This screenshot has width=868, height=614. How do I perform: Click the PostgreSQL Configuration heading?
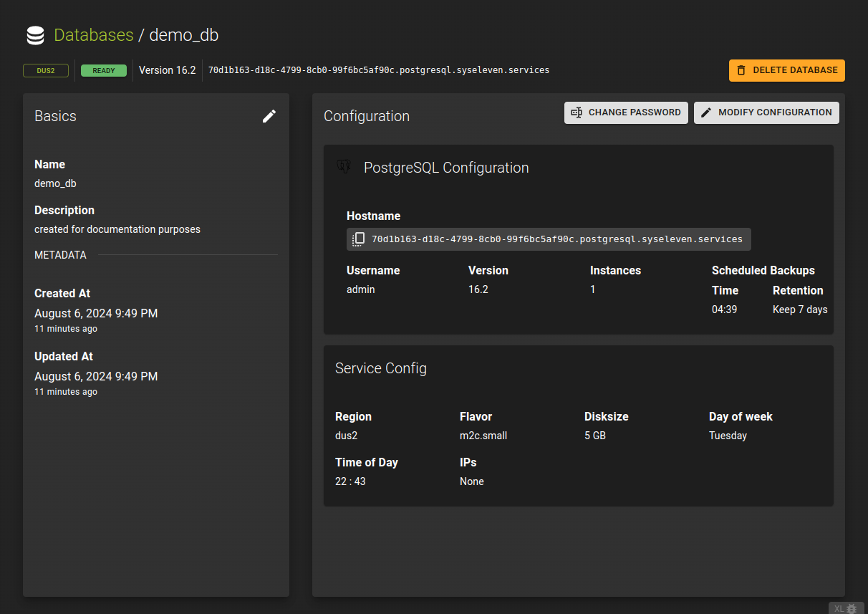446,168
